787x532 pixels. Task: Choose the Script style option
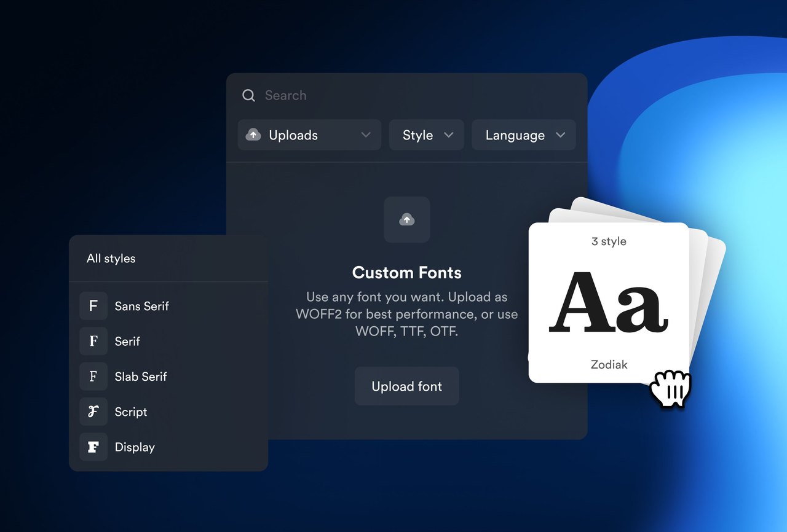point(168,412)
